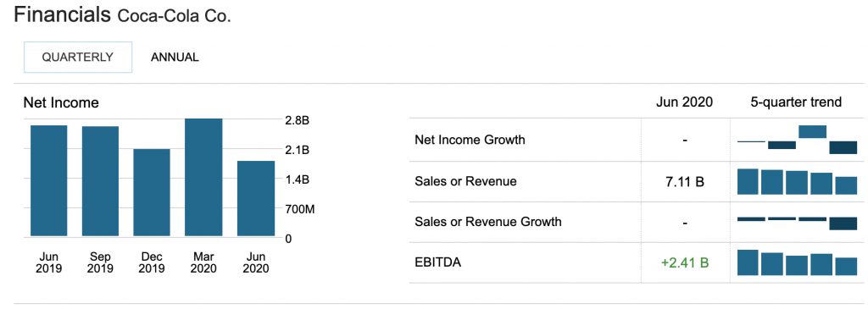
Task: Select the Sales or Revenue row label
Action: [x=465, y=181]
